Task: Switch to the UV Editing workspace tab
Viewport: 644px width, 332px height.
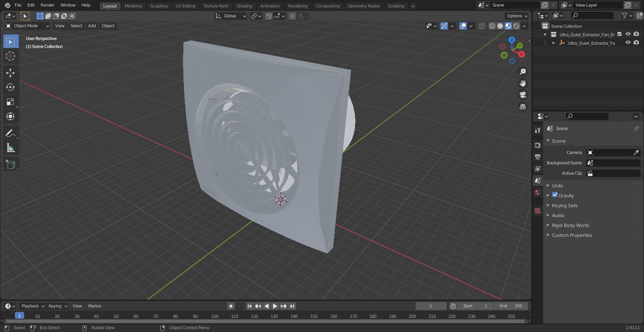Action: (x=185, y=6)
